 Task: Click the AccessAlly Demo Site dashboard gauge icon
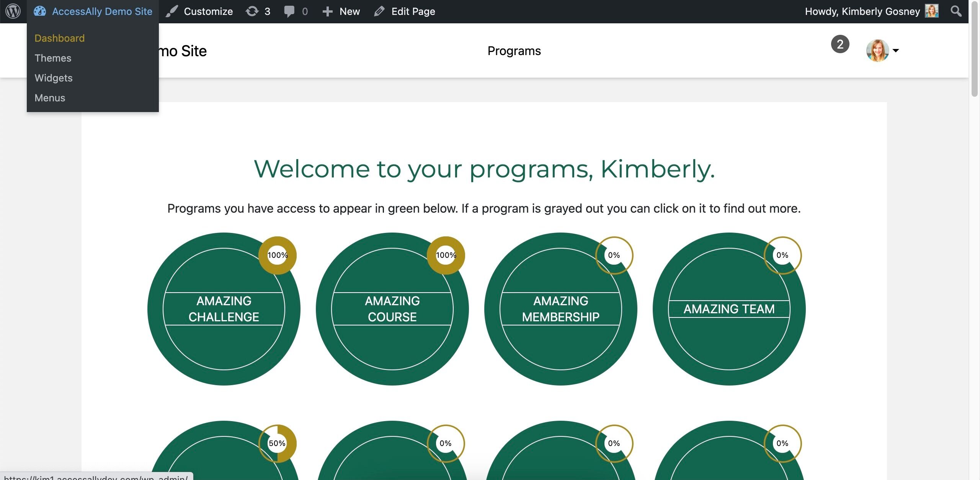tap(40, 11)
